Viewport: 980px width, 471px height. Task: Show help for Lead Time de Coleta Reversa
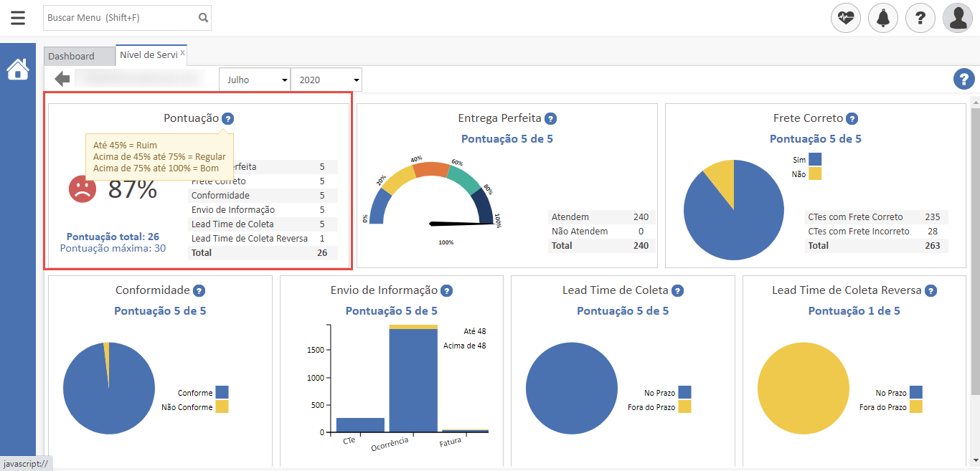[x=930, y=291]
